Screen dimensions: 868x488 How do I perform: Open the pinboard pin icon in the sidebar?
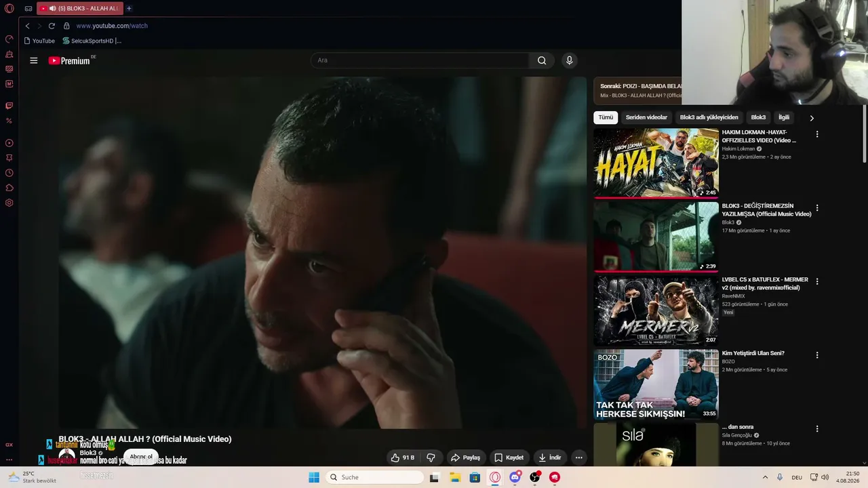pyautogui.click(x=9, y=158)
